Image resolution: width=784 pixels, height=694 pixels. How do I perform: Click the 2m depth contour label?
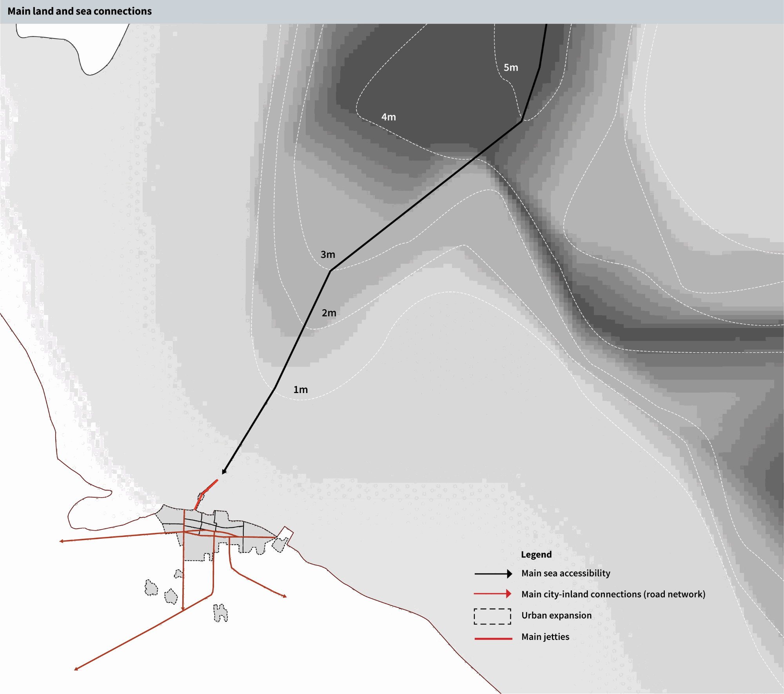(x=329, y=313)
